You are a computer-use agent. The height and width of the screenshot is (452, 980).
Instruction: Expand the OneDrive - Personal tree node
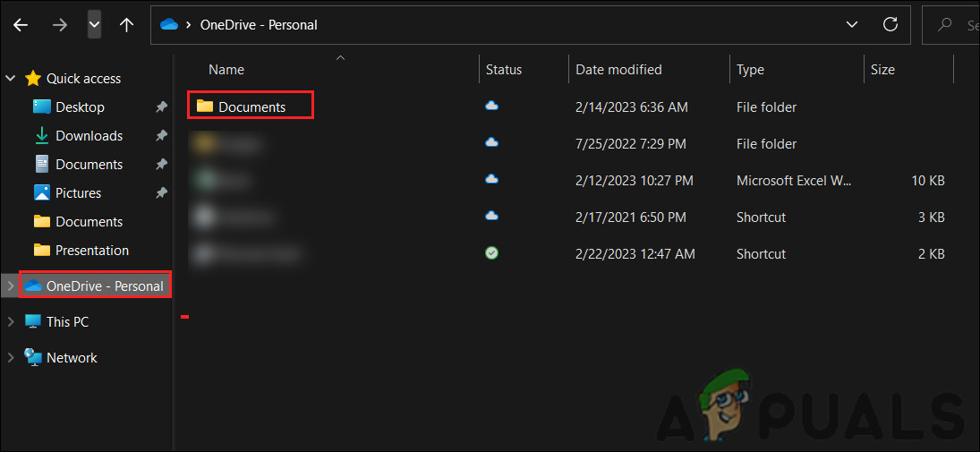[9, 286]
